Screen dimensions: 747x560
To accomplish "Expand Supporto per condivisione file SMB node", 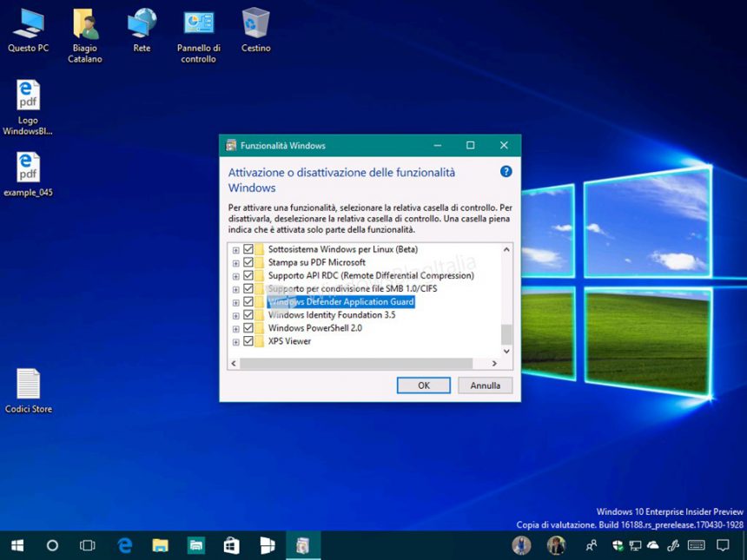I will pyautogui.click(x=235, y=289).
